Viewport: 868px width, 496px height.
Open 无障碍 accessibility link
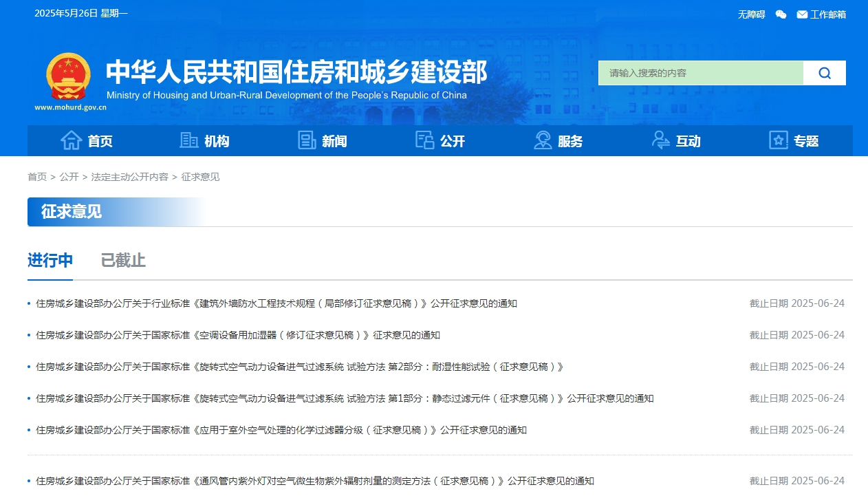[x=751, y=14]
